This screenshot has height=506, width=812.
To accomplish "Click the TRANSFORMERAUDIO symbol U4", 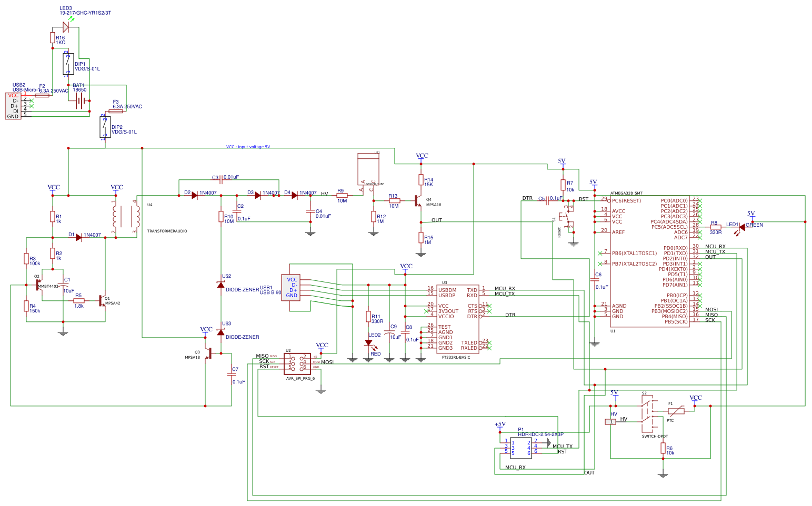I will [126, 216].
